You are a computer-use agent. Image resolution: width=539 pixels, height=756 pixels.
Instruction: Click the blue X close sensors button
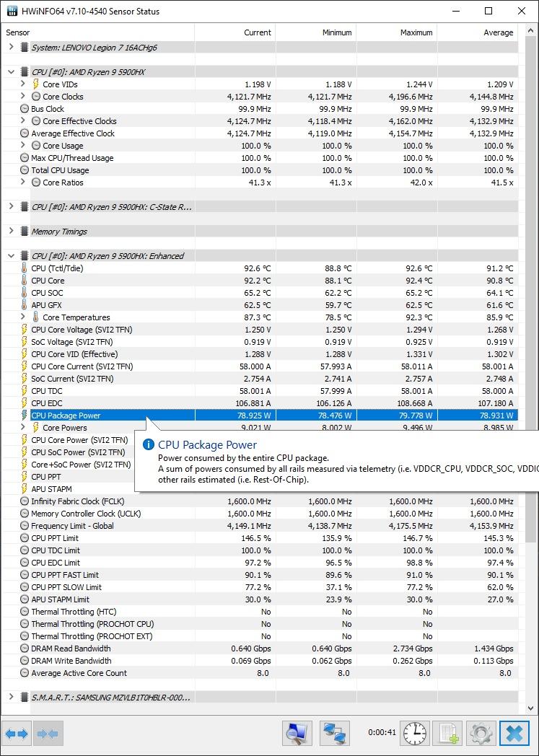click(x=514, y=734)
